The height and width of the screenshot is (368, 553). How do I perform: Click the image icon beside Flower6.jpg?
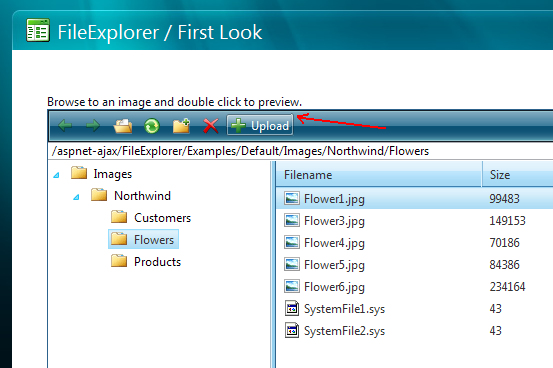(292, 286)
